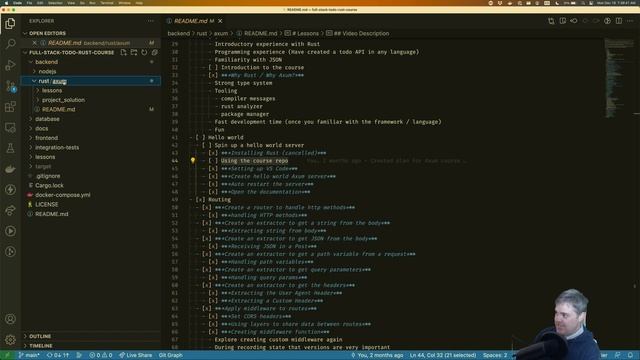Click the axum breadcrumb segment

tap(221, 33)
